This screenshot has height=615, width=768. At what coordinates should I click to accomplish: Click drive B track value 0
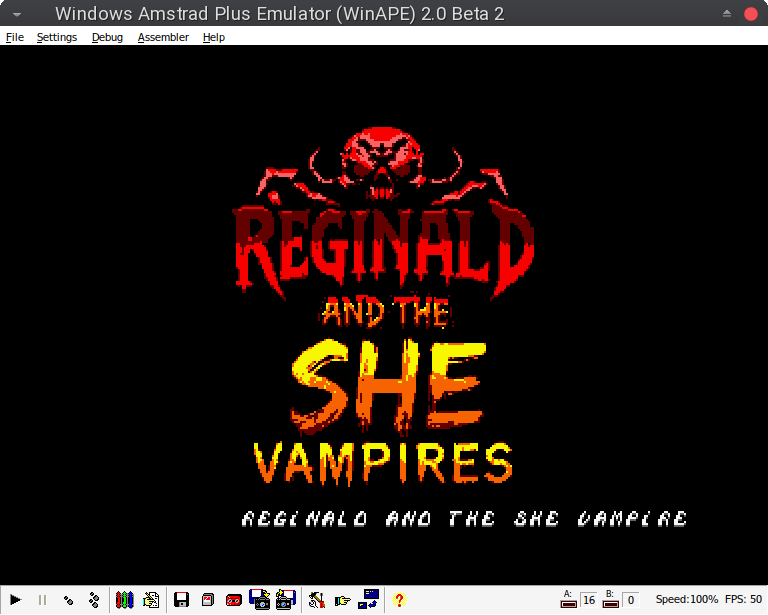tap(631, 600)
